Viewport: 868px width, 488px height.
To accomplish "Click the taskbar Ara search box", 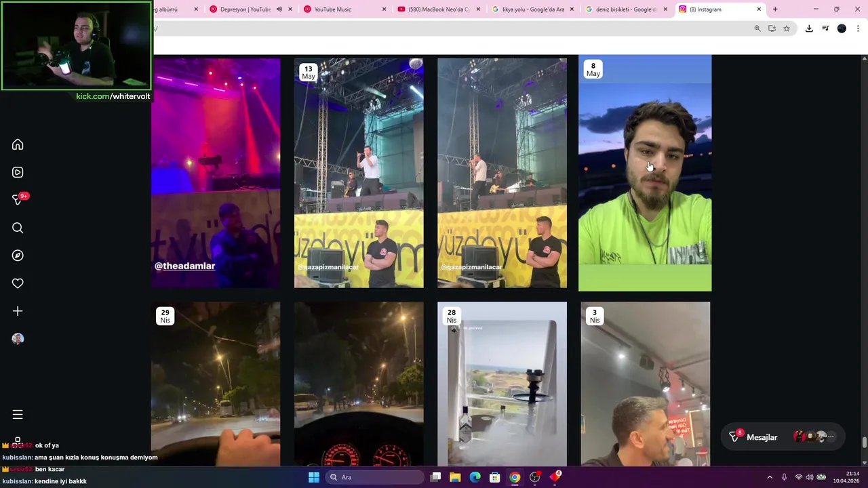I will click(374, 477).
